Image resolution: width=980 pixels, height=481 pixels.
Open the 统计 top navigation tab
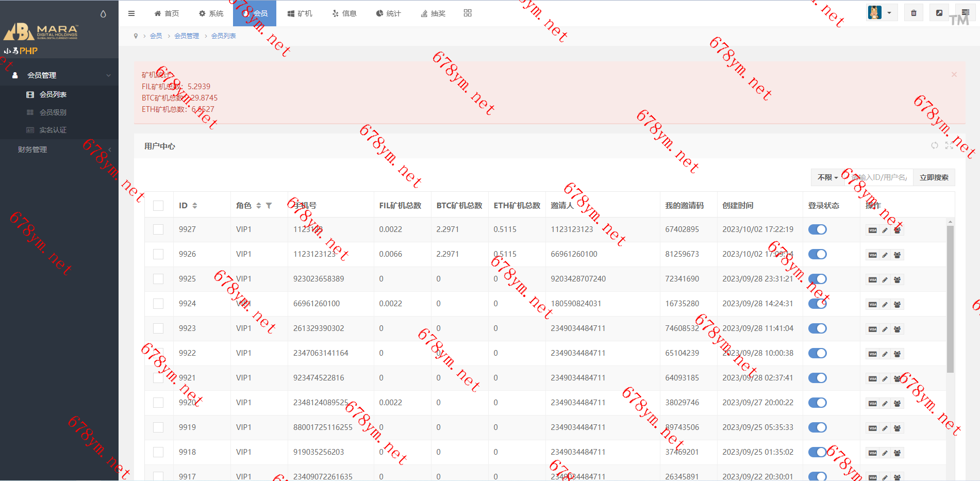(388, 13)
